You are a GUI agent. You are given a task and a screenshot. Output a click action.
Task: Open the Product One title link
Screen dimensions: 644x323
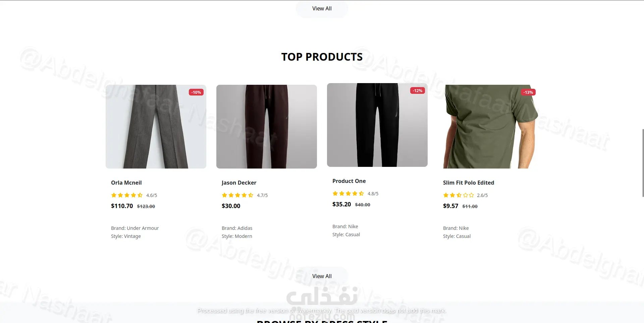pyautogui.click(x=349, y=181)
